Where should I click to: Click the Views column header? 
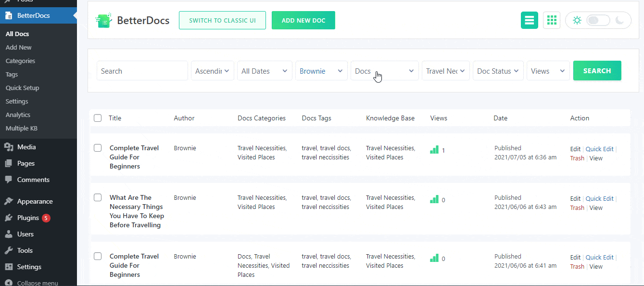[439, 118]
